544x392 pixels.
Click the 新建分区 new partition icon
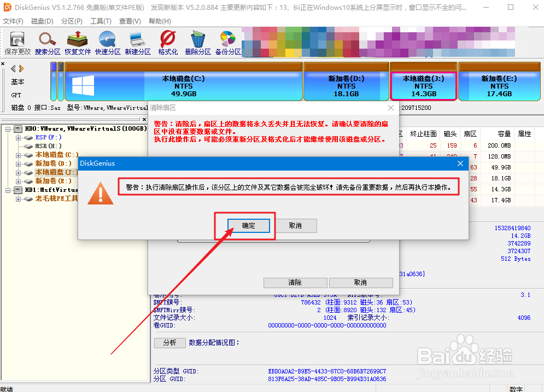(x=137, y=43)
